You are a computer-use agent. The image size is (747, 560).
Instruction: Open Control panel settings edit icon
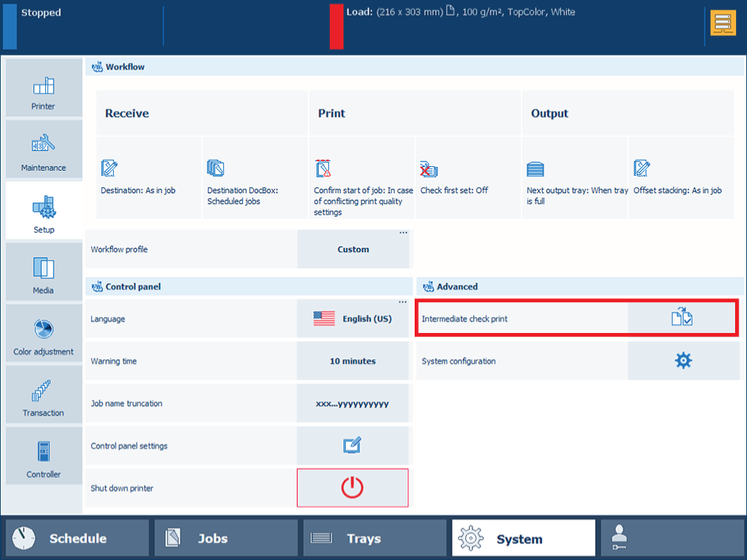pos(352,445)
